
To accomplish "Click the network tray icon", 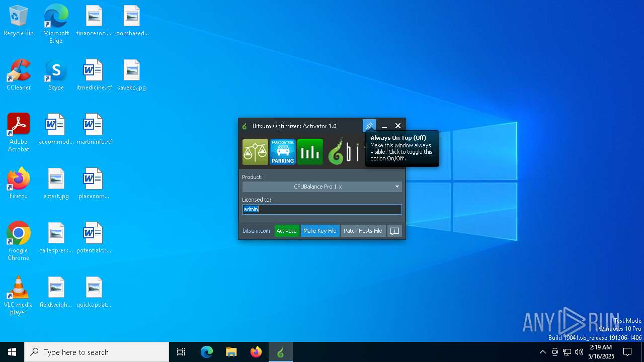I will click(x=567, y=352).
